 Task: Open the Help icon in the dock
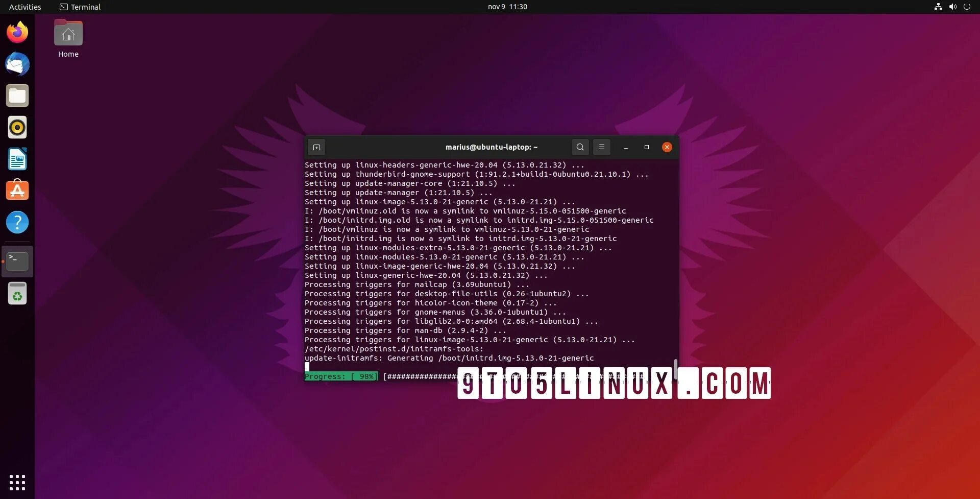pos(17,222)
